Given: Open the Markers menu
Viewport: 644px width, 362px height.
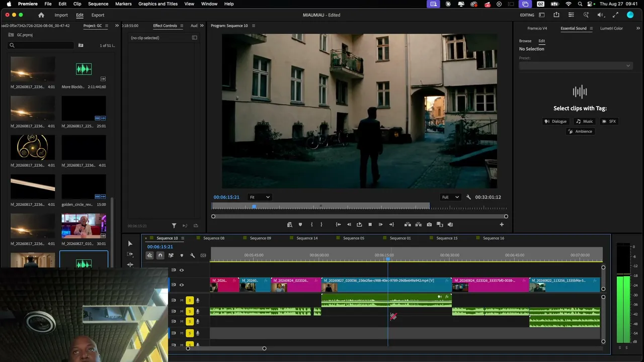Looking at the screenshot, I should pos(123,4).
